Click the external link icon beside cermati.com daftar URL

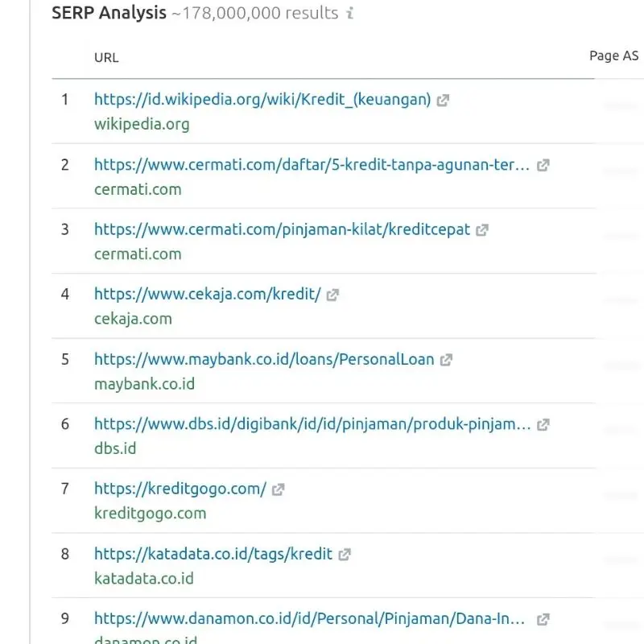coord(543,164)
